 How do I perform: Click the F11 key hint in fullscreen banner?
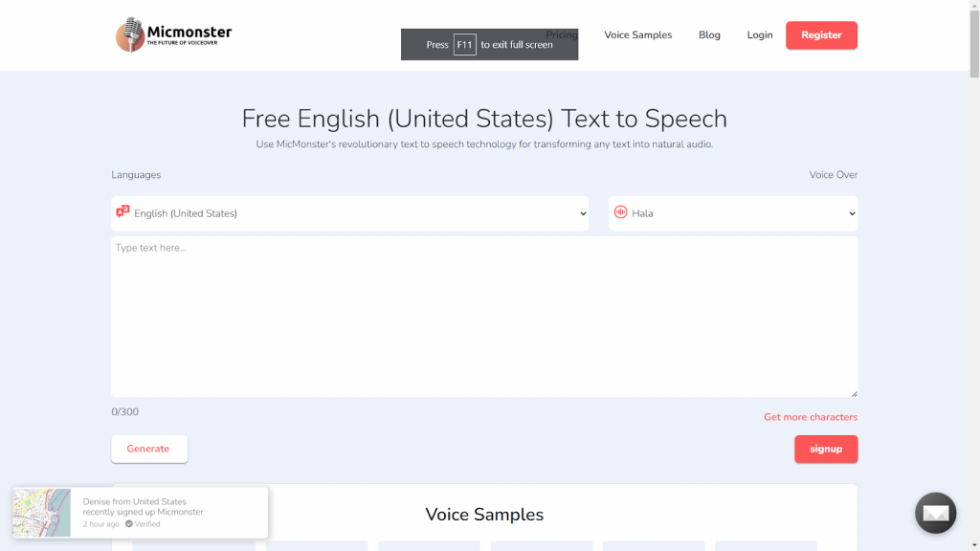(x=464, y=44)
